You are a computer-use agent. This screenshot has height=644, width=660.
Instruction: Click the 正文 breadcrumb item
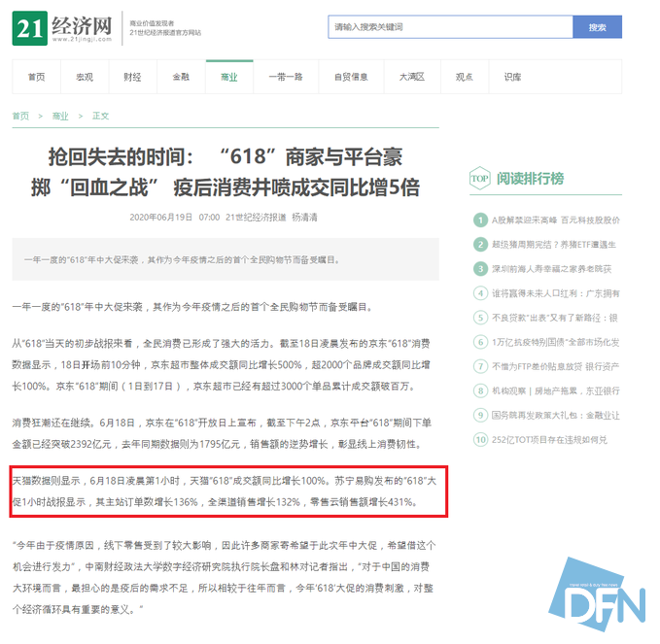tap(100, 116)
